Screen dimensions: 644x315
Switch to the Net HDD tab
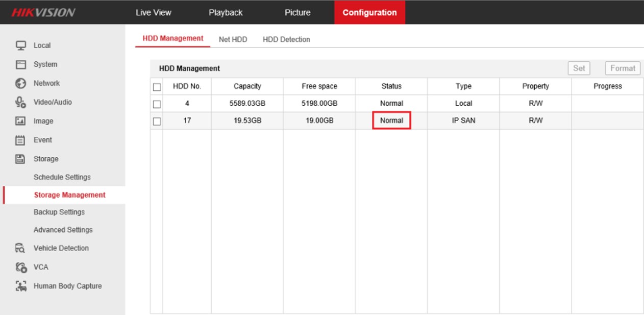233,39
